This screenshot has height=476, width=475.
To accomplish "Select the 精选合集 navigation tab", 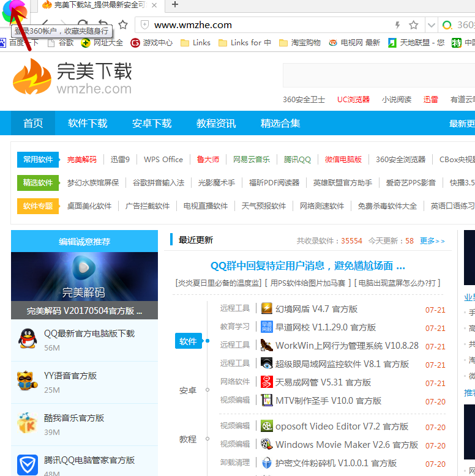I will tap(280, 123).
